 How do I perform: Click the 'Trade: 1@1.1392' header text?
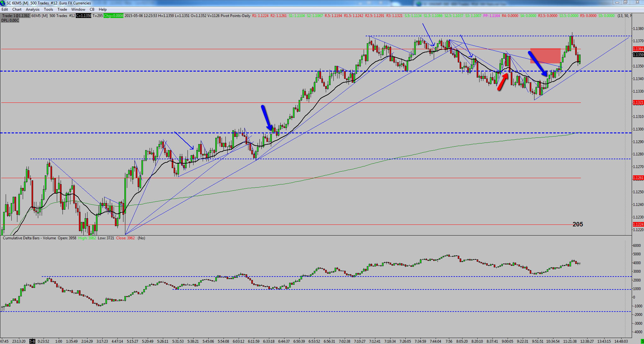tap(16, 16)
